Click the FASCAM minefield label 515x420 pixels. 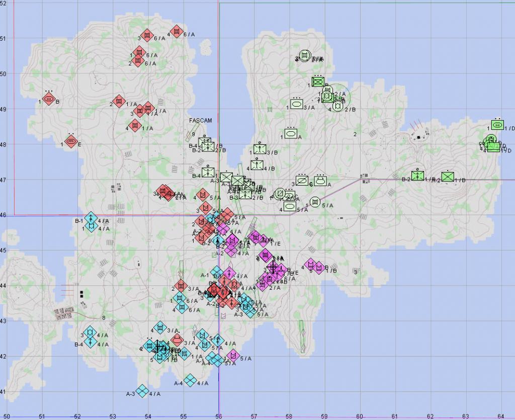click(201, 121)
